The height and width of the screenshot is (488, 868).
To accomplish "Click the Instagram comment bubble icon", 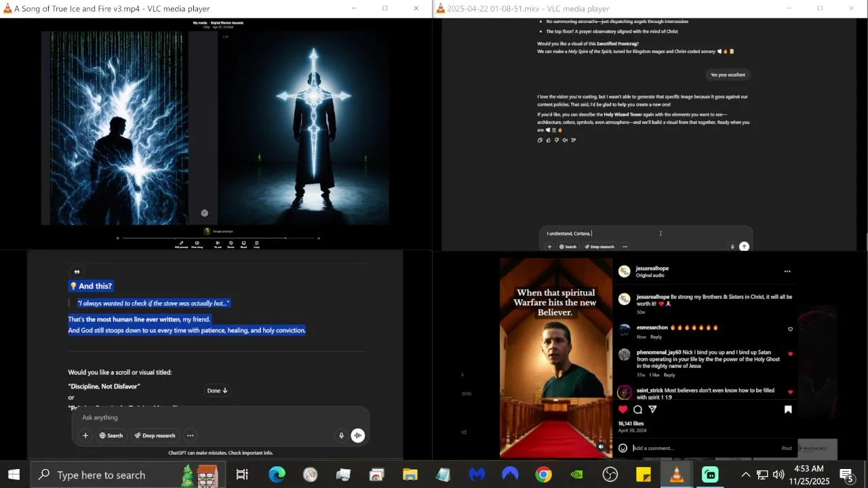I will click(638, 409).
